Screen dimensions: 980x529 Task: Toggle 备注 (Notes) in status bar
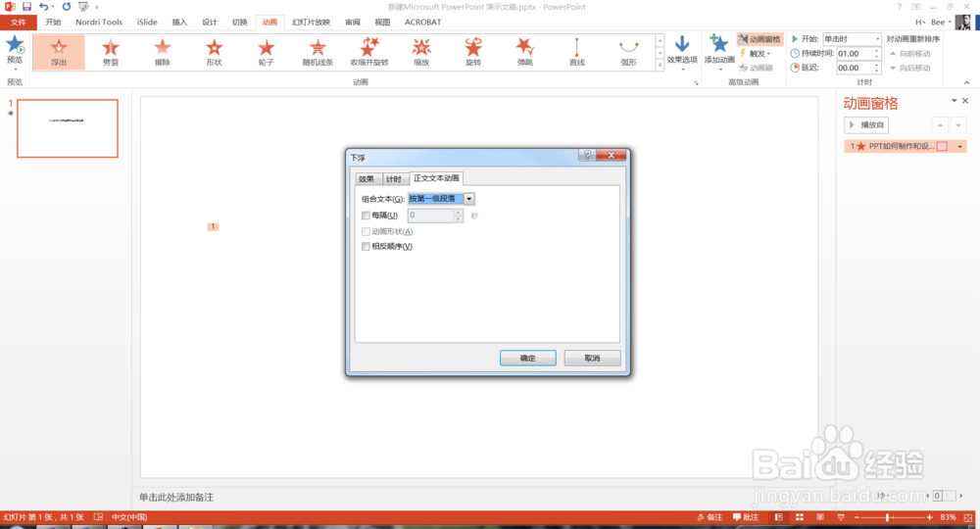click(710, 517)
